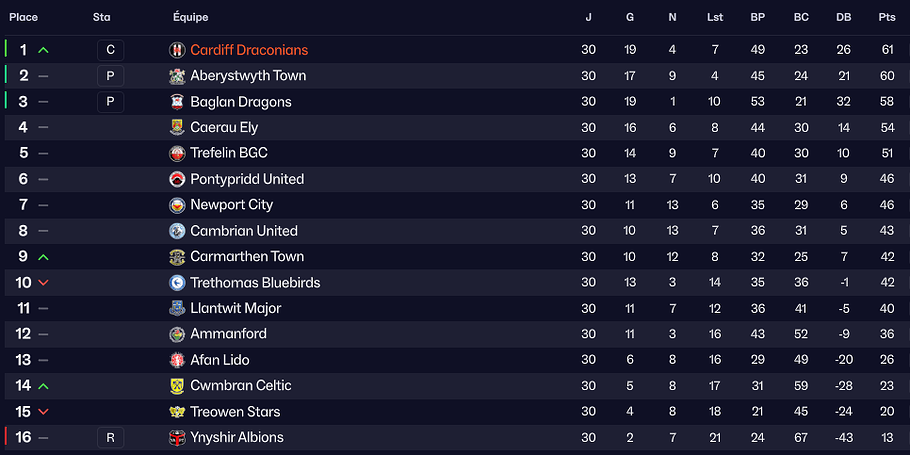This screenshot has width=910, height=455.
Task: Sort by the Équipe column header
Action: 190,17
